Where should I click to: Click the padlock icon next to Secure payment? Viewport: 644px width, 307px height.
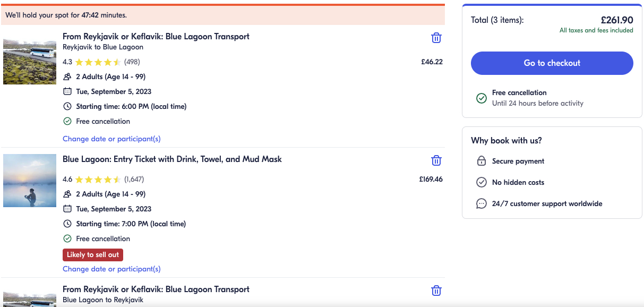[482, 161]
